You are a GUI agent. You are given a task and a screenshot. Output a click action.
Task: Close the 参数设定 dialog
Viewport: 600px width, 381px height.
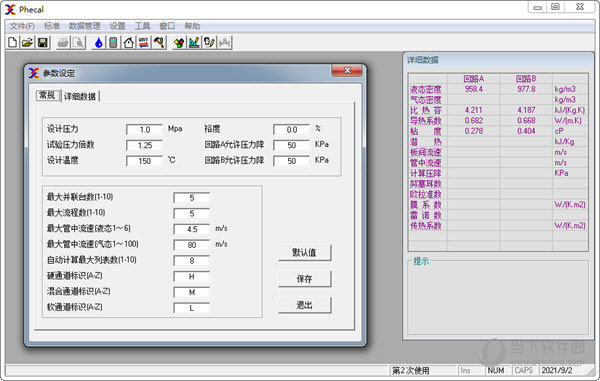point(347,70)
